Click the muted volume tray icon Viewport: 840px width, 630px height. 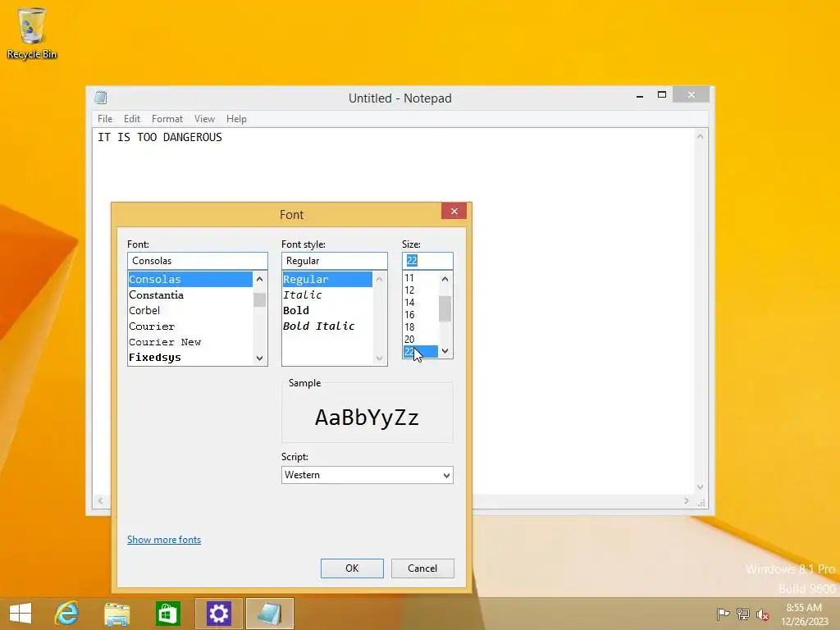[x=763, y=614]
